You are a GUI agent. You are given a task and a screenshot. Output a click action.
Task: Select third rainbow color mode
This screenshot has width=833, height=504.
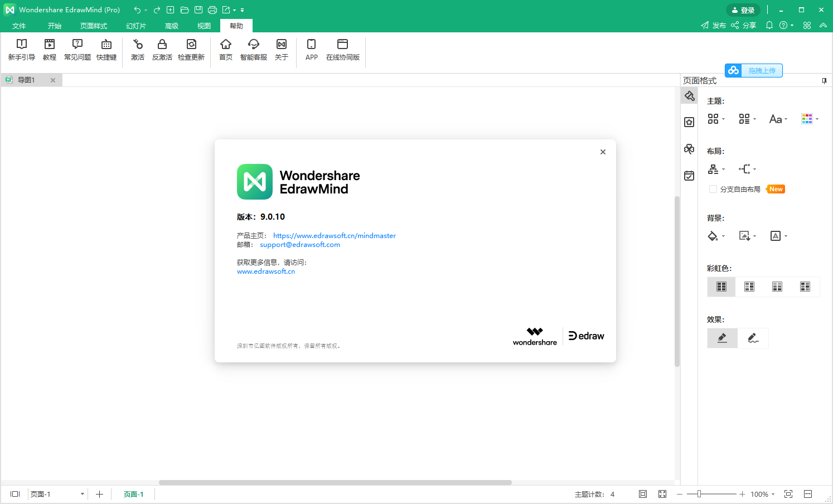tap(777, 287)
